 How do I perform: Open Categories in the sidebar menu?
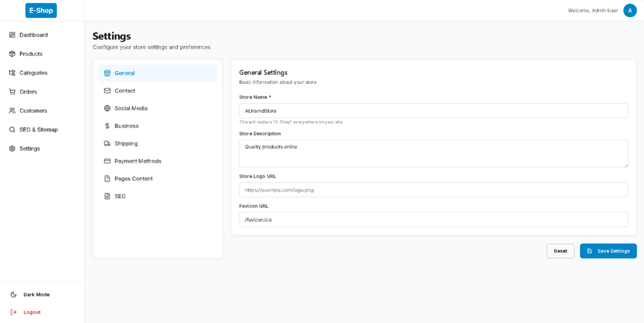coord(33,73)
